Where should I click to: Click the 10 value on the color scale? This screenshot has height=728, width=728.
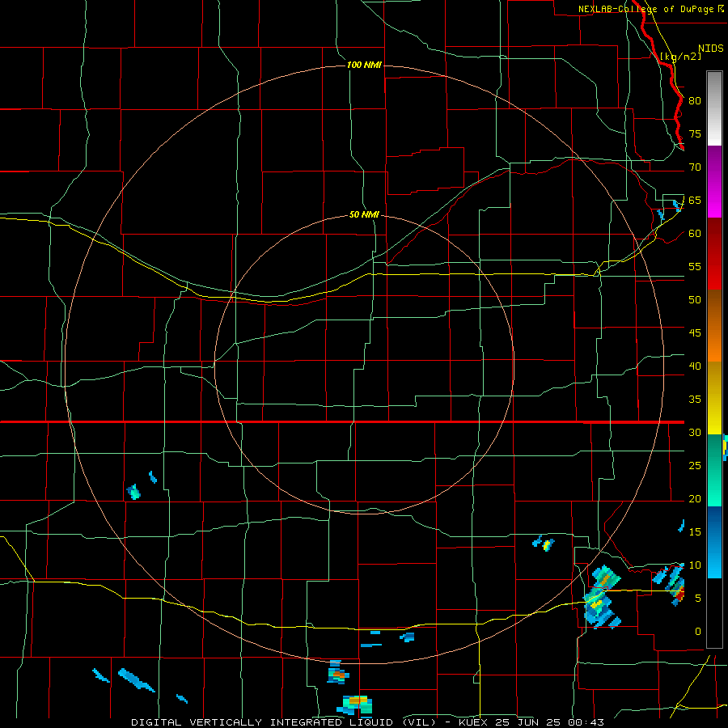pyautogui.click(x=695, y=565)
